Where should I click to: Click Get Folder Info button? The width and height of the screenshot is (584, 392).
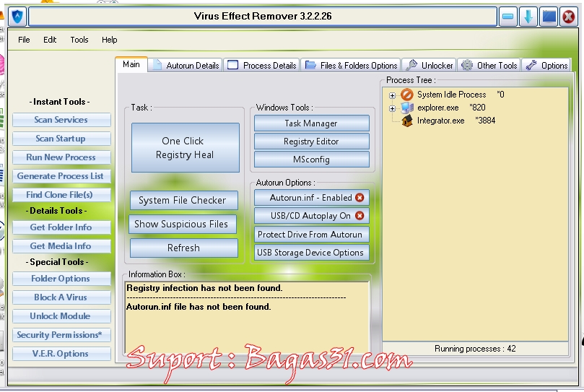(61, 227)
